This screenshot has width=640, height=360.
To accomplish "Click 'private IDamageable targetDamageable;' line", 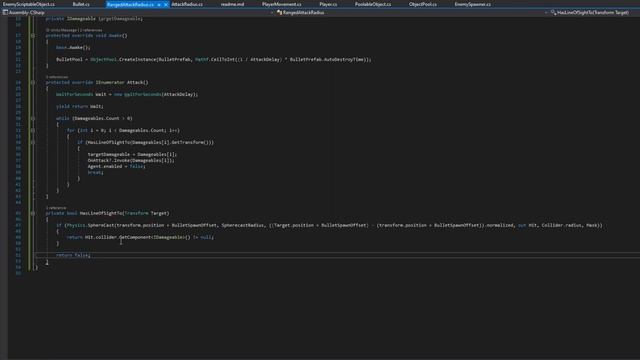I will coord(94,19).
